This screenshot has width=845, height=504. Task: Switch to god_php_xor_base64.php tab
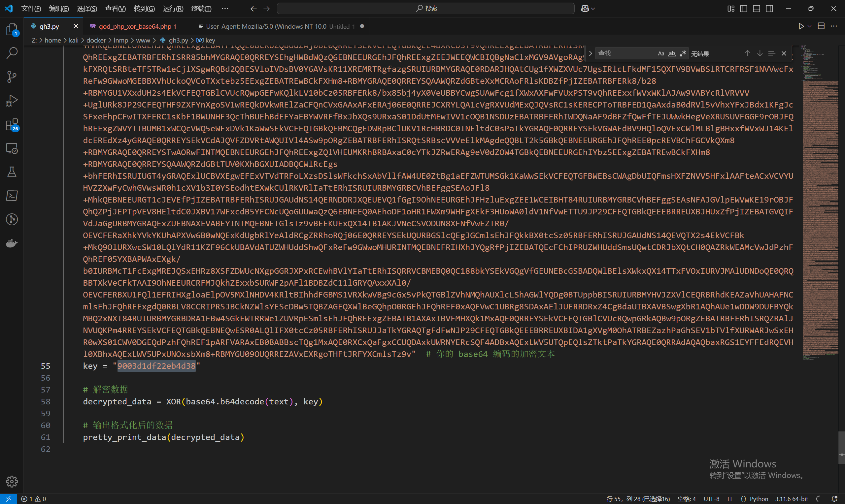(135, 26)
